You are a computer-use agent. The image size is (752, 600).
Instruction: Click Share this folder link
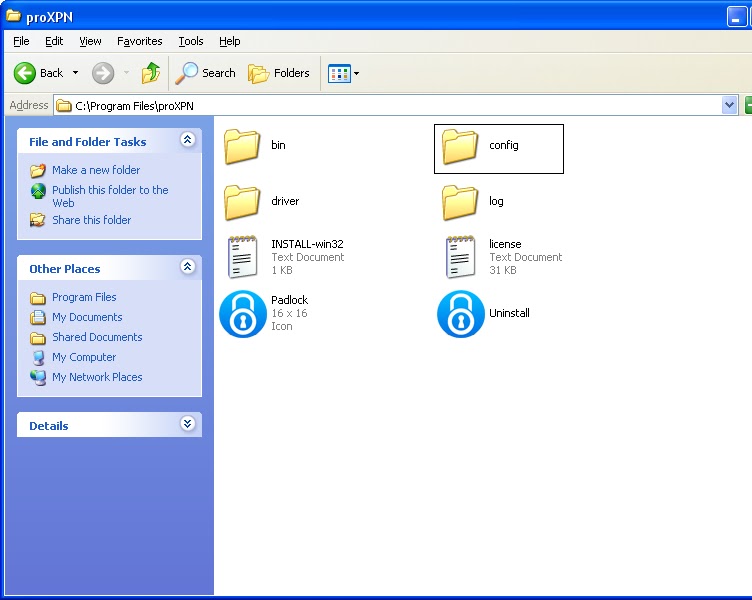(x=92, y=220)
